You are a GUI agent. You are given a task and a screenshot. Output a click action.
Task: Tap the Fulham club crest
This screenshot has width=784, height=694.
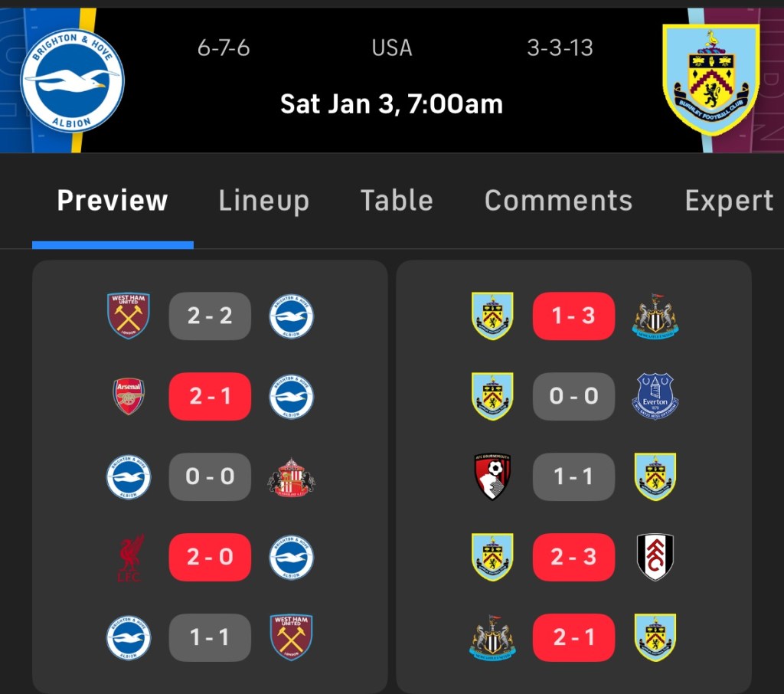coord(655,557)
